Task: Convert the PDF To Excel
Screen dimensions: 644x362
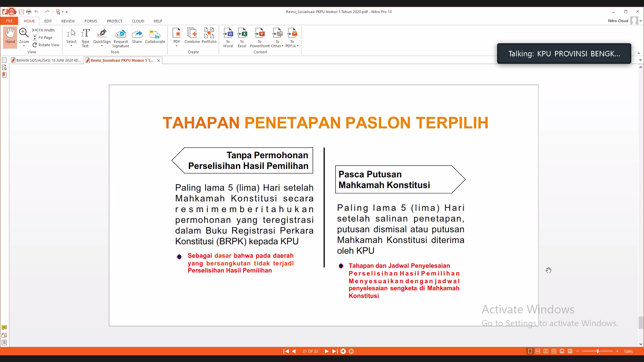Action: click(242, 36)
